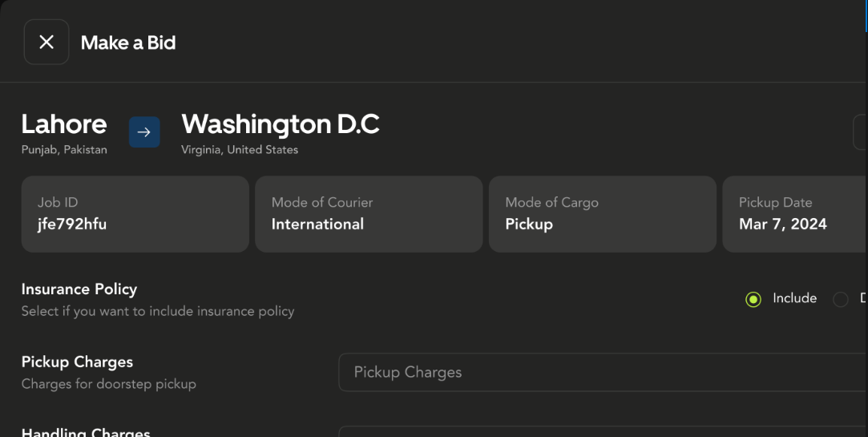Click the Pickup Charges section label
This screenshot has height=437, width=868.
click(77, 362)
